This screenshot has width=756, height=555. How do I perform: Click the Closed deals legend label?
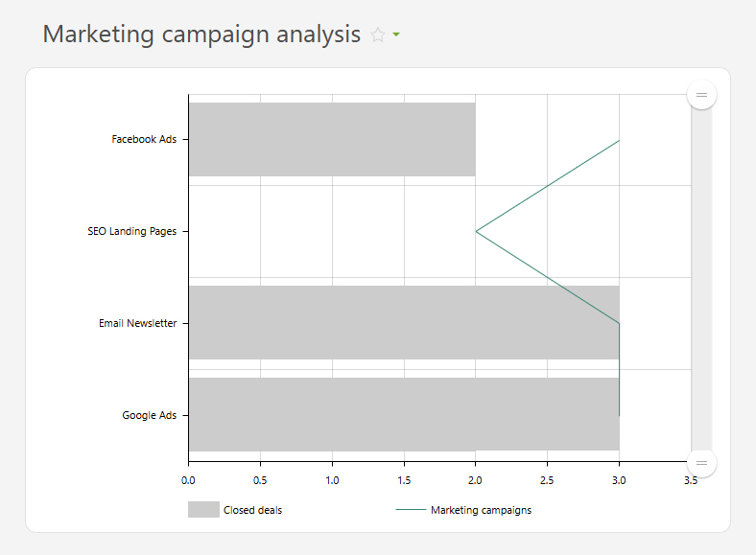pyautogui.click(x=252, y=510)
